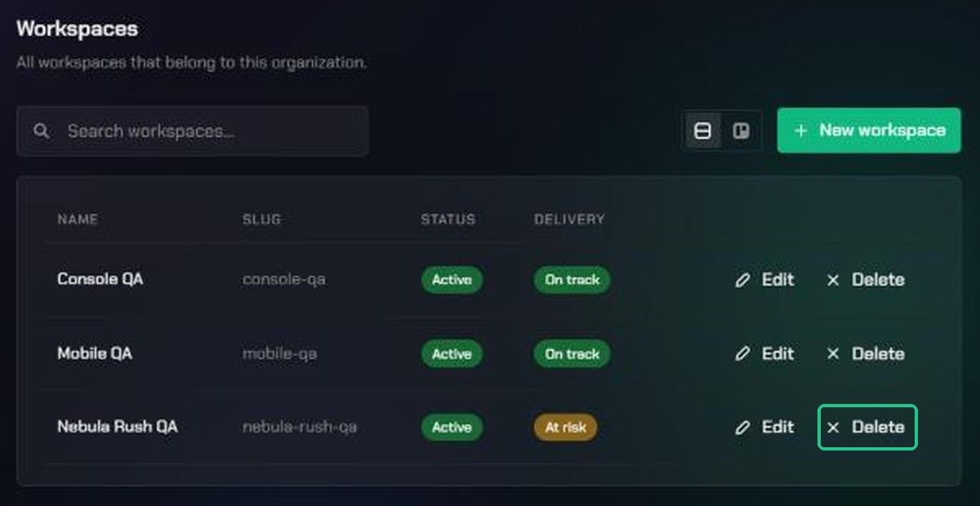
Task: Click the nebula-rush-qa slug
Action: coord(300,428)
